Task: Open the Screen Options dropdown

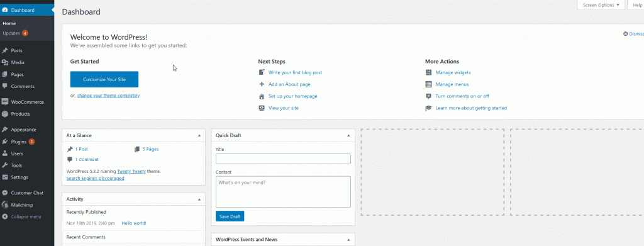Action: 601,5
